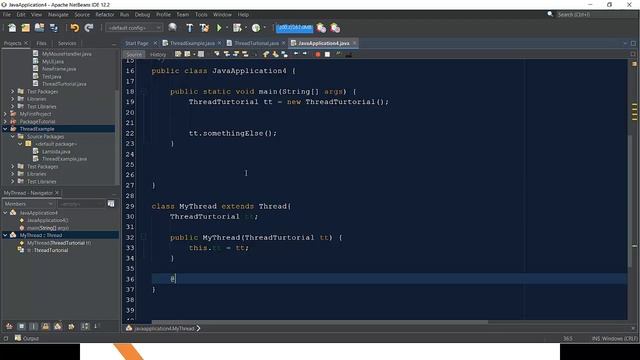The image size is (640, 360).
Task: Click the last icon in the main toolbar
Action: tap(335, 28)
